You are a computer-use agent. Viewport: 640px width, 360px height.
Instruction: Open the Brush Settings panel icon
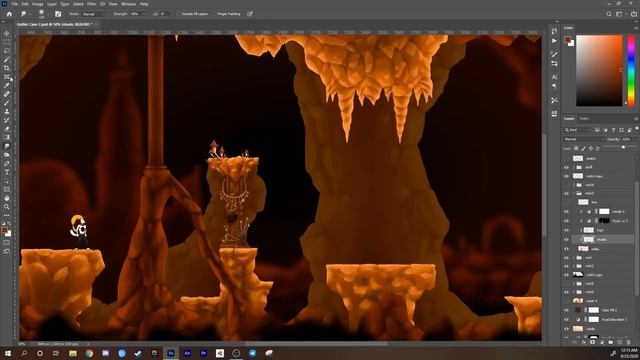click(58, 14)
